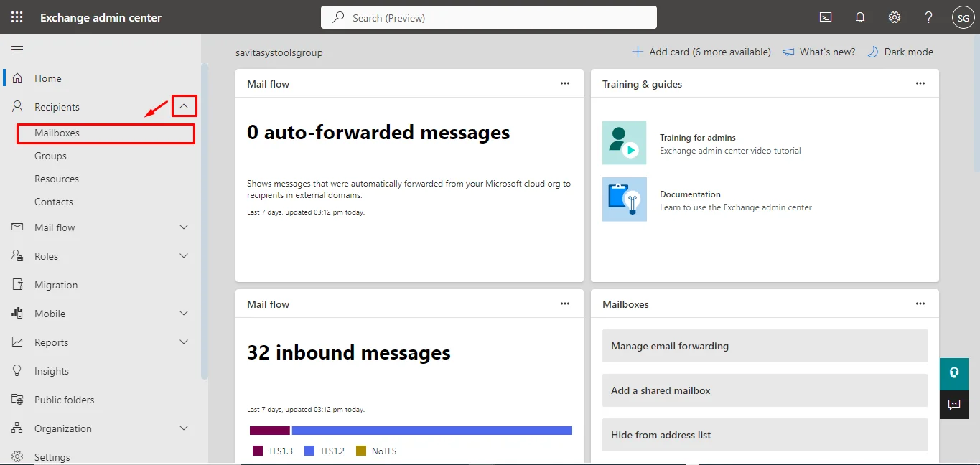Toggle Dark mode
This screenshot has width=980, height=465.
pyautogui.click(x=900, y=52)
